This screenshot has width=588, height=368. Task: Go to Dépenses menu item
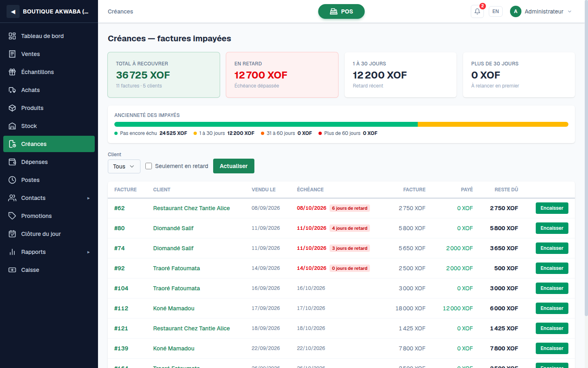click(x=49, y=162)
